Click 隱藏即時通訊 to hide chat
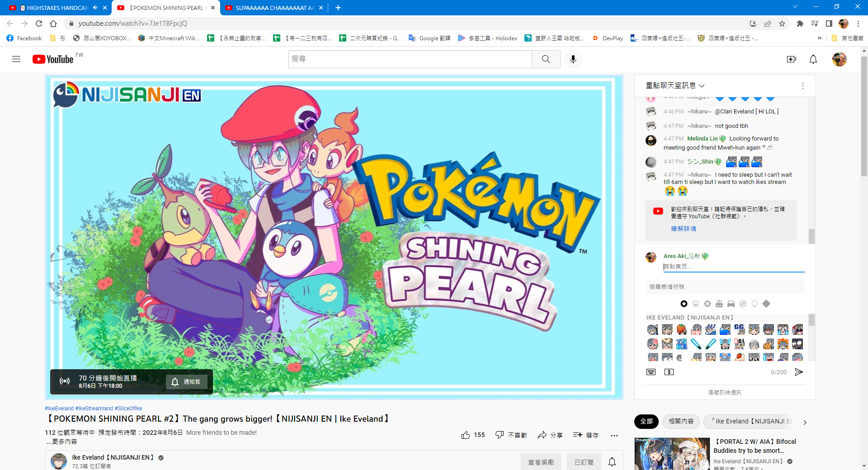This screenshot has width=868, height=470. tap(725, 392)
